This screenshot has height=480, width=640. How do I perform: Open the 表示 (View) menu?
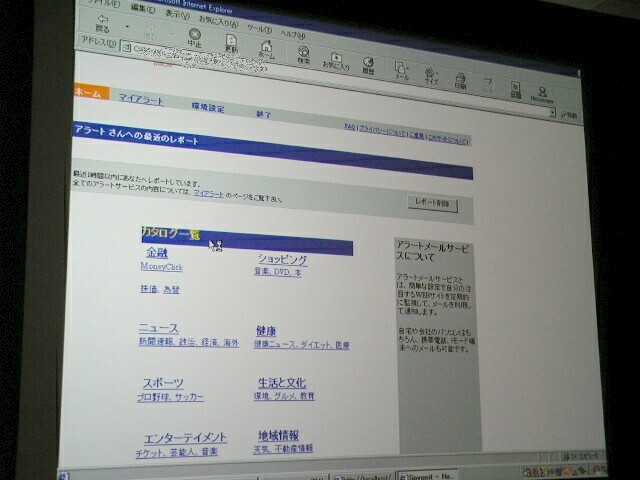tap(176, 14)
